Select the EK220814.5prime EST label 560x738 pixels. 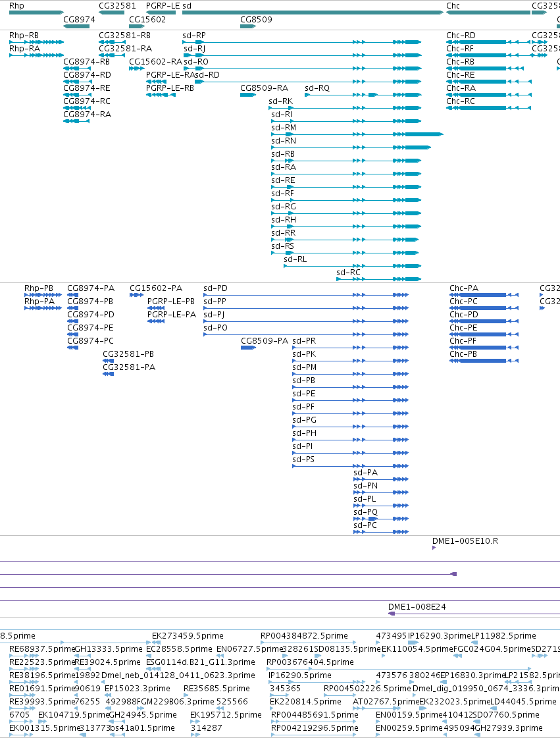click(305, 702)
